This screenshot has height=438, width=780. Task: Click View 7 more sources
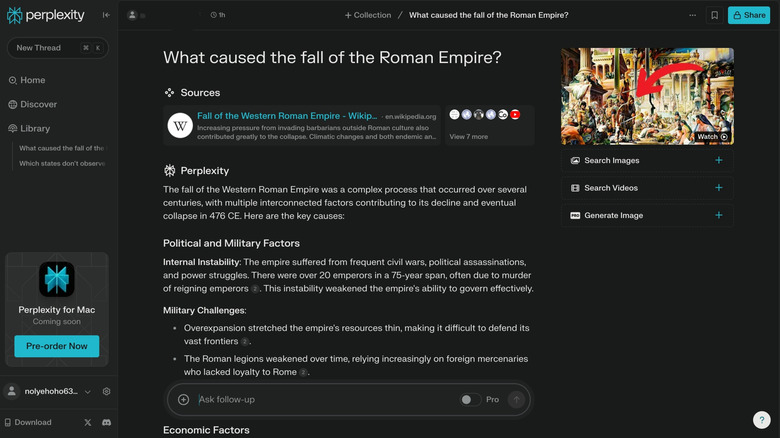point(469,136)
